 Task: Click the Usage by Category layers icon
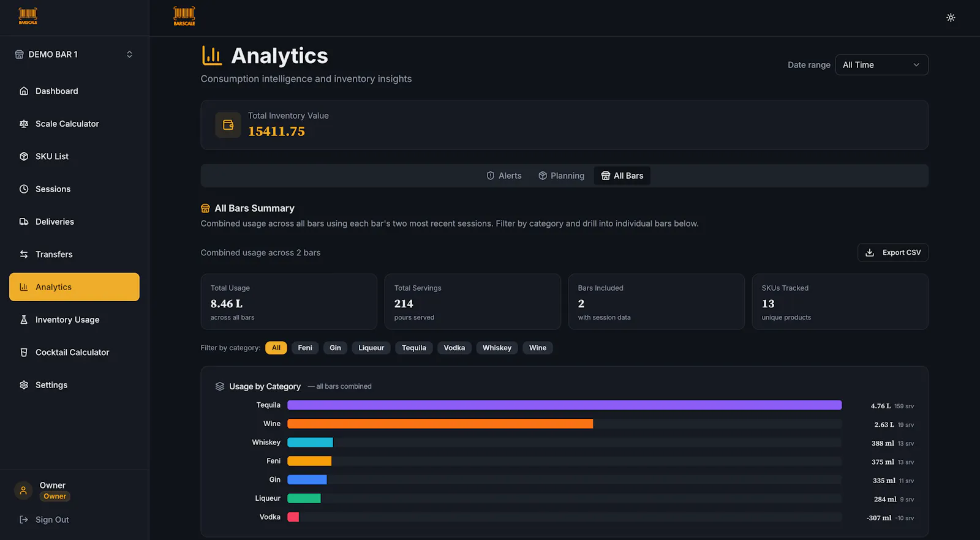click(x=220, y=386)
